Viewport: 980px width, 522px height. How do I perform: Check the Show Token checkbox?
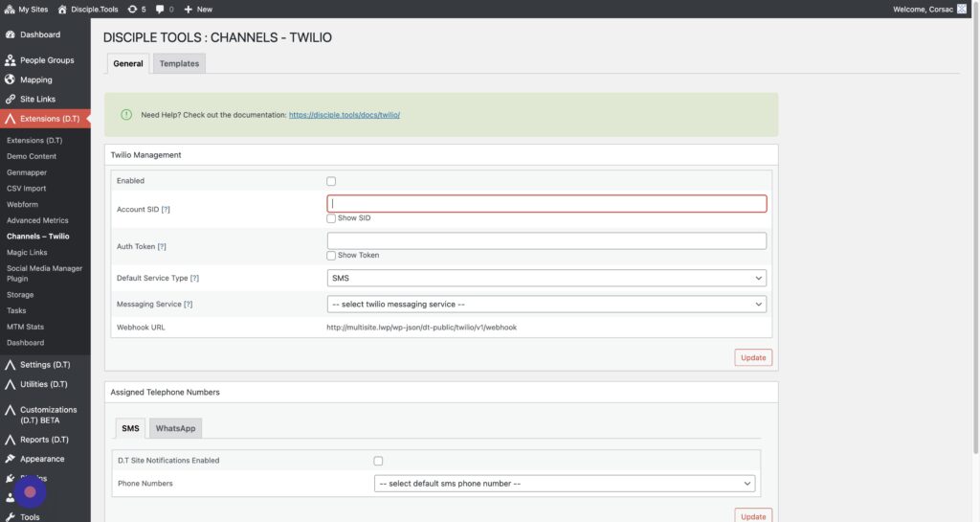pyautogui.click(x=331, y=256)
